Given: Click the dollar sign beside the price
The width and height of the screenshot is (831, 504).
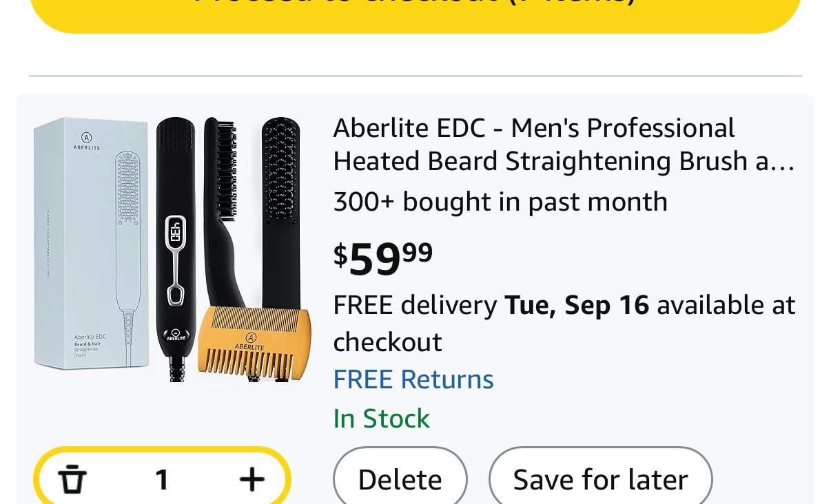Looking at the screenshot, I should pyautogui.click(x=340, y=255).
